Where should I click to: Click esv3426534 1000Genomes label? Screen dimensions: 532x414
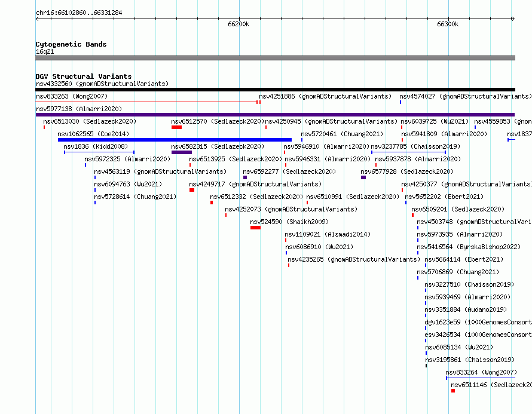(x=478, y=335)
